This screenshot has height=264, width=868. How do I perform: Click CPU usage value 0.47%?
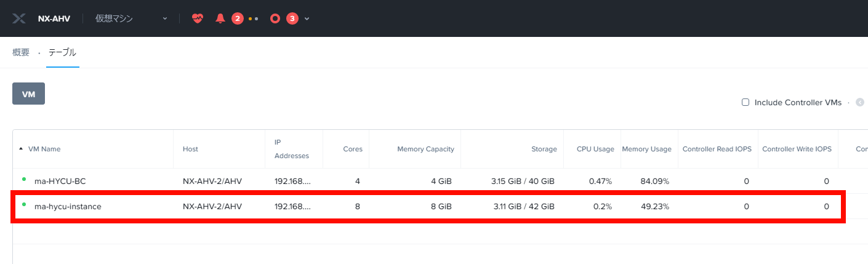600,182
